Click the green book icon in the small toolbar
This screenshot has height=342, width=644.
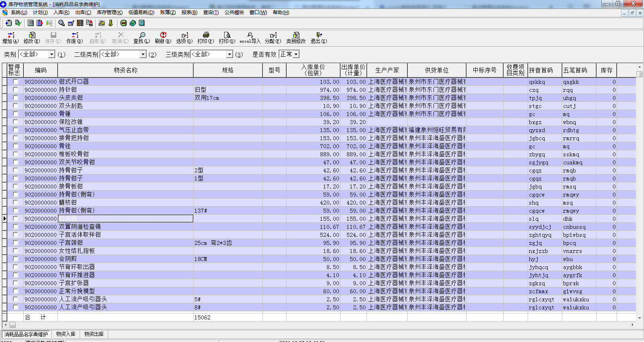[133, 23]
